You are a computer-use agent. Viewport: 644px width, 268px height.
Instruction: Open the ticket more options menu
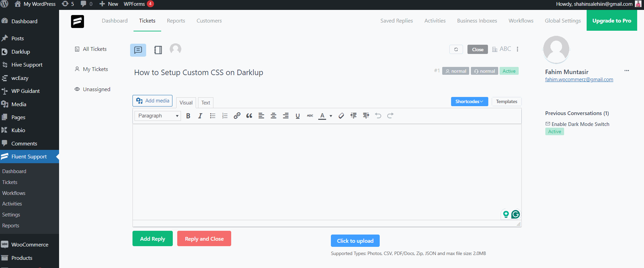pyautogui.click(x=518, y=49)
